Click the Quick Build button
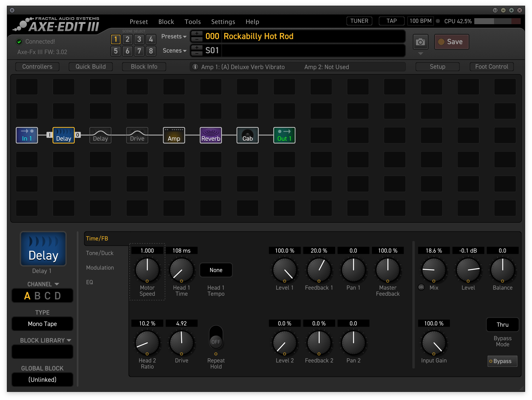 (91, 66)
